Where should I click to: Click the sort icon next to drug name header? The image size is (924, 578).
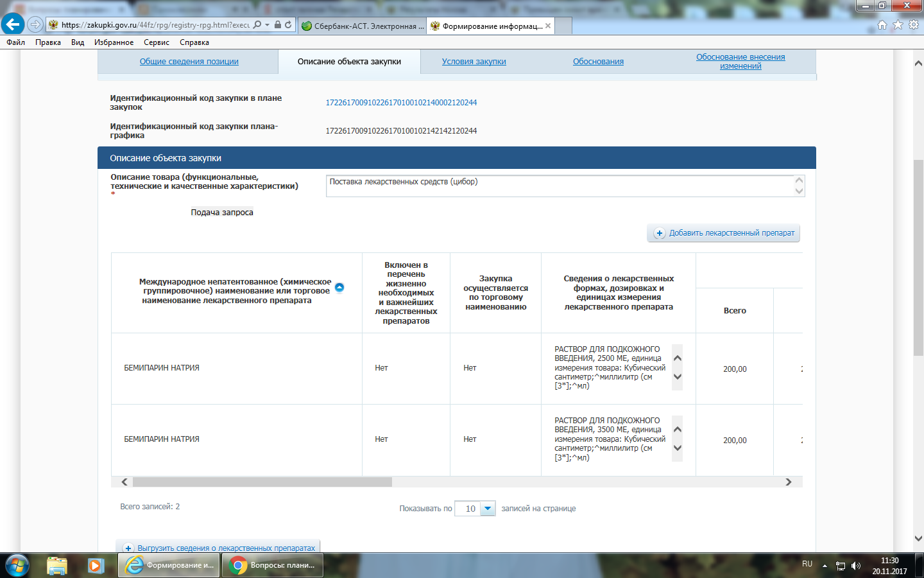tap(339, 287)
